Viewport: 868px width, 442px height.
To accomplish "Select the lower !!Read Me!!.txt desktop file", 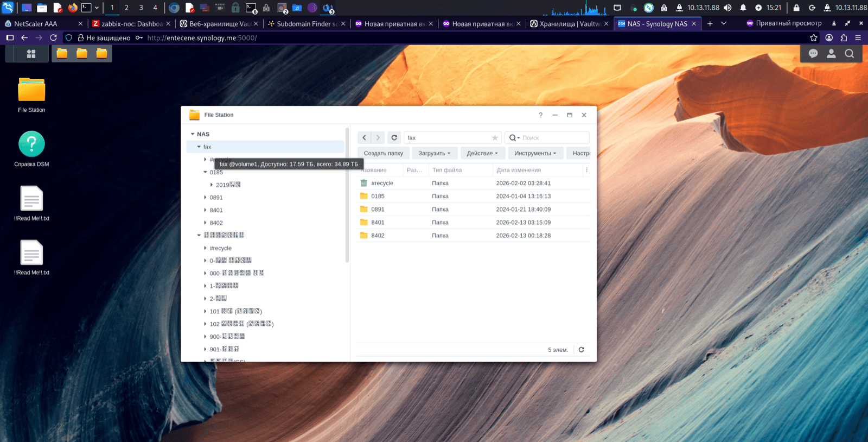I will coord(31,258).
